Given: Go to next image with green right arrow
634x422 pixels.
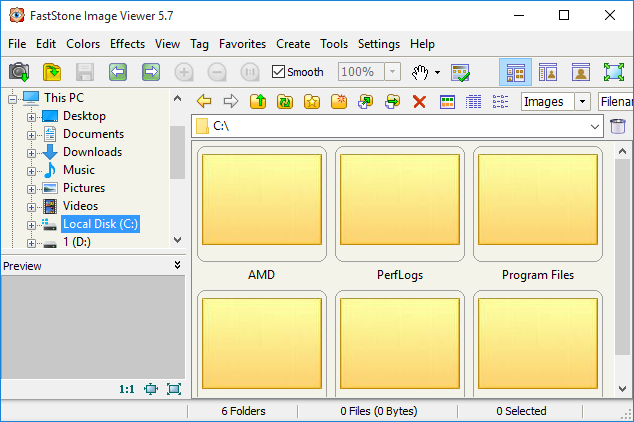Looking at the screenshot, I should 151,72.
